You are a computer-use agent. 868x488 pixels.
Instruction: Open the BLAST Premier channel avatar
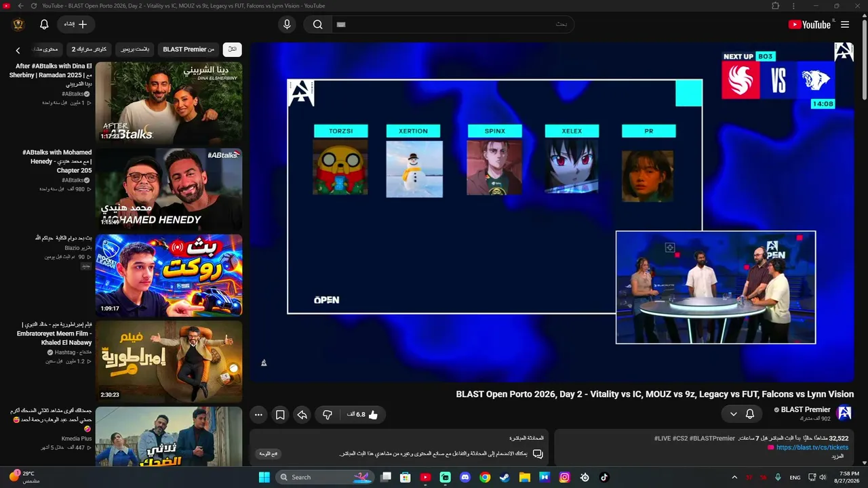844,413
